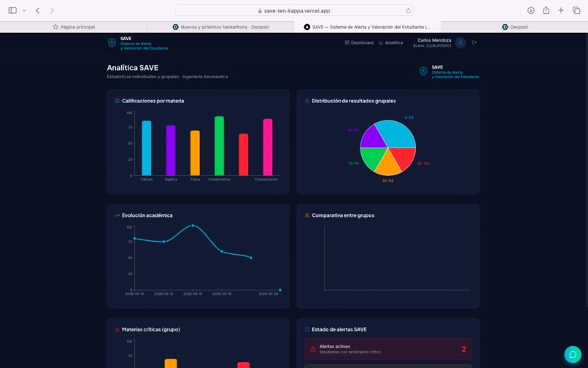Switch to the Página principal tab
588x368 pixels.
click(x=74, y=27)
